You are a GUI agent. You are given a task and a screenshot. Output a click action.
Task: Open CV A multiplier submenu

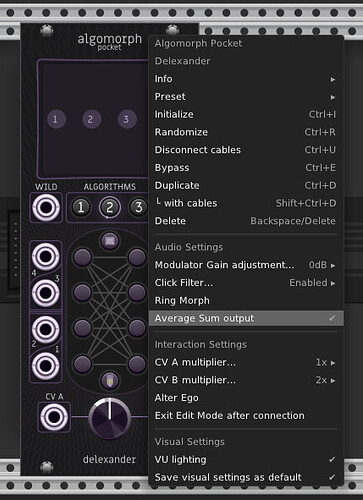246,362
